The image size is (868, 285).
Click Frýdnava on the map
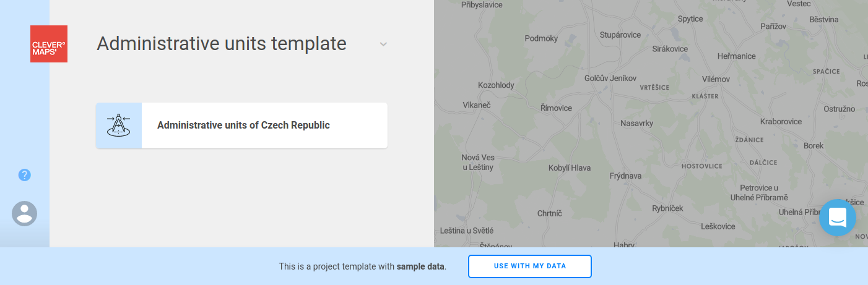(625, 176)
